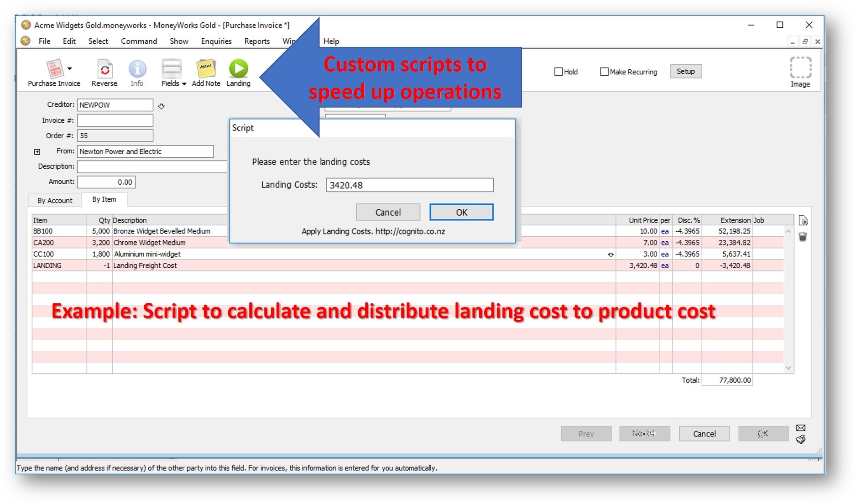This screenshot has width=856, height=504.
Task: Click the Reverse toolbar icon
Action: point(104,69)
